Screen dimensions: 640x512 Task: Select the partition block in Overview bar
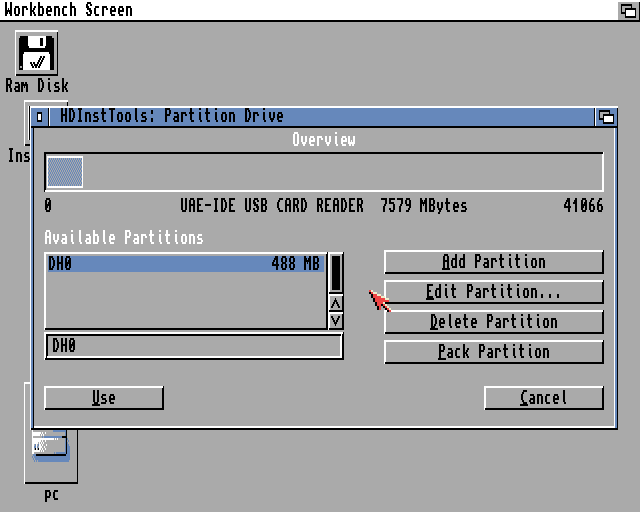click(65, 172)
